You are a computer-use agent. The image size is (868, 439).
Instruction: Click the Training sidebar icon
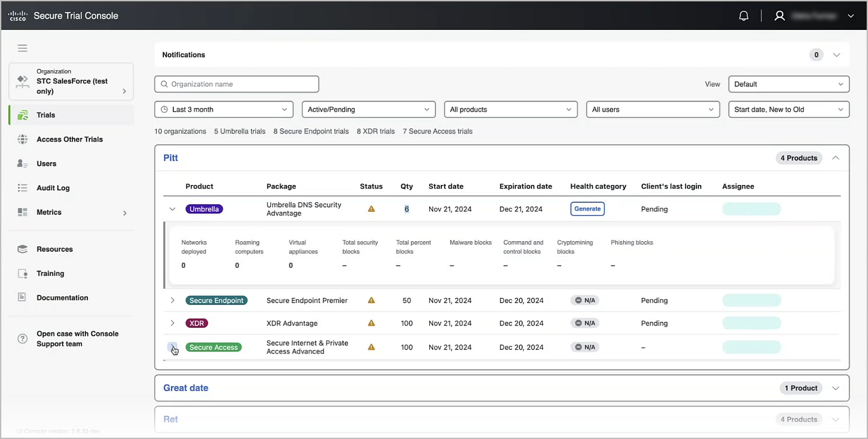[x=23, y=274]
